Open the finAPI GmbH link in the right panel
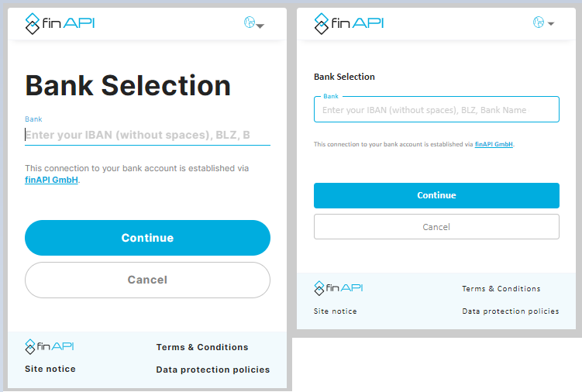 click(x=494, y=144)
